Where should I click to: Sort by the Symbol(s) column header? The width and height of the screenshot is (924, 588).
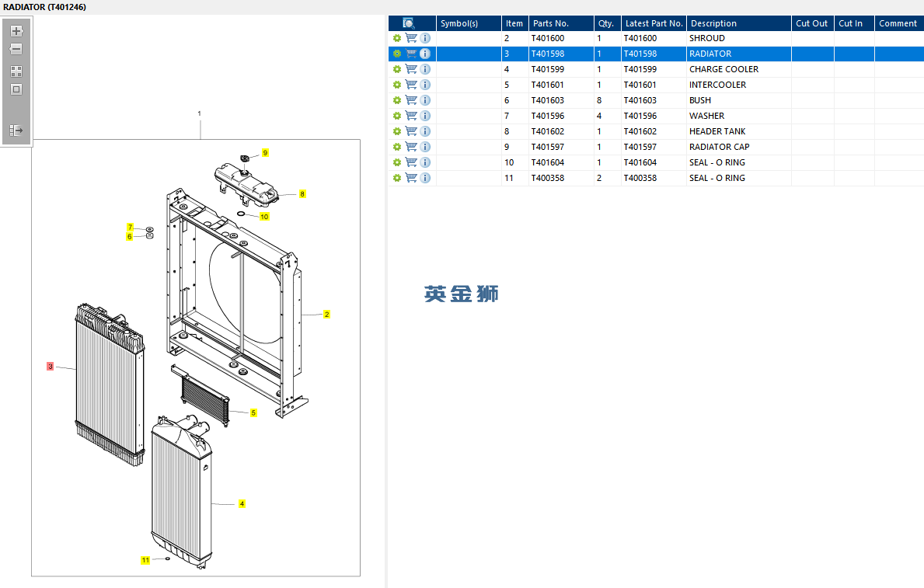click(469, 23)
